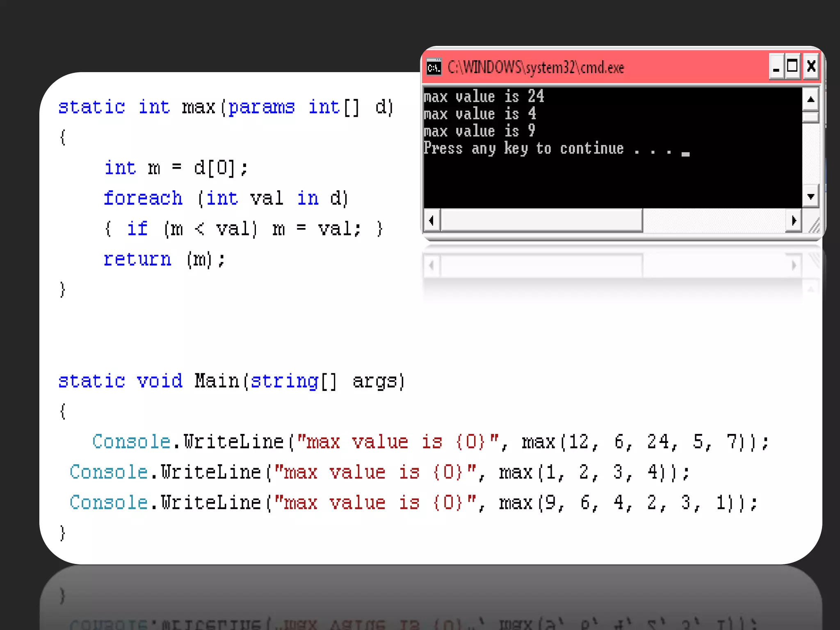840x630 pixels.
Task: Click the vertical scrollbar thumb in console
Action: coord(810,117)
